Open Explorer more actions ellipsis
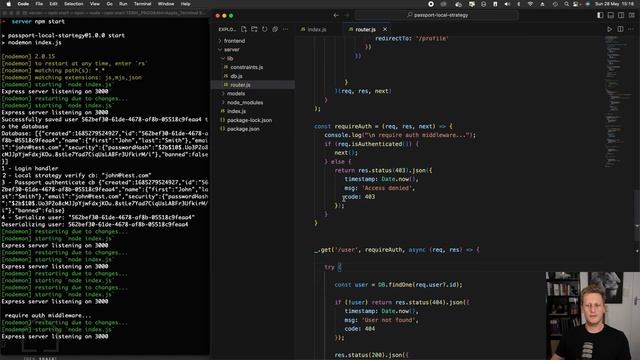Screen dimensions: 640x360 click(285, 29)
